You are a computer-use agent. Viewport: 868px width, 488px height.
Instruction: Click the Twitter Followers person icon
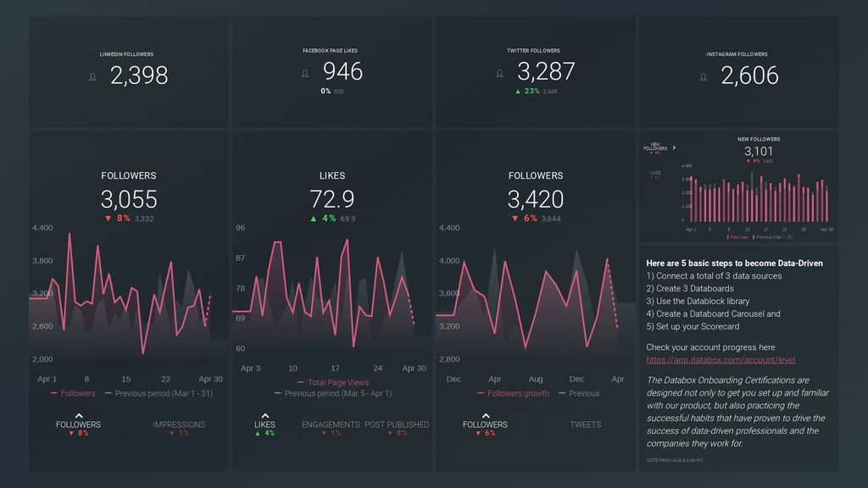click(x=499, y=73)
